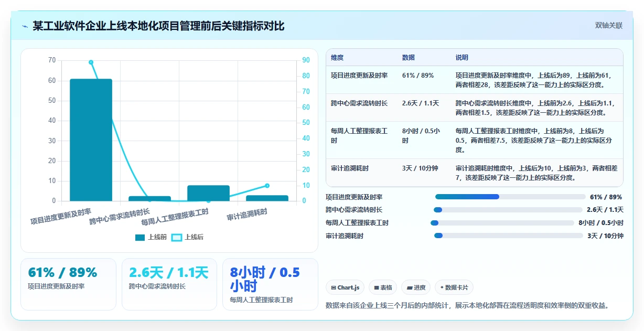Click the 61% / 89% table cell
644x331 pixels.
pos(418,76)
